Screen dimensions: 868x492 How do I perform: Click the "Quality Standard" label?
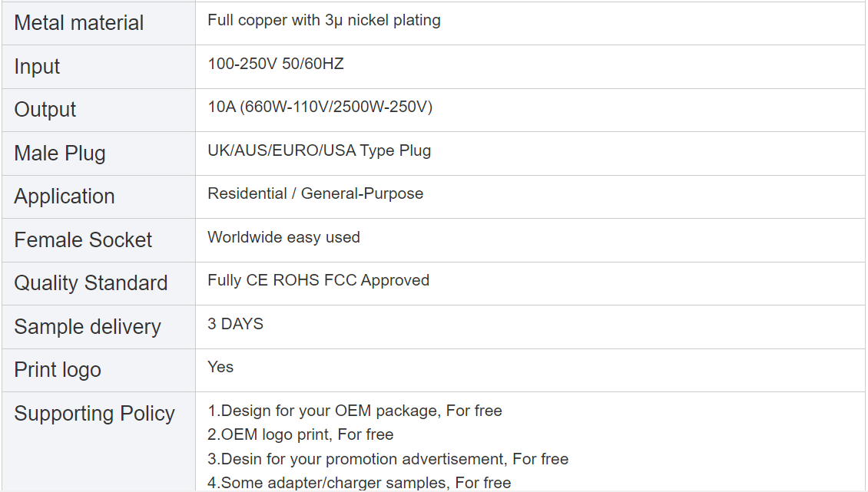tap(91, 283)
